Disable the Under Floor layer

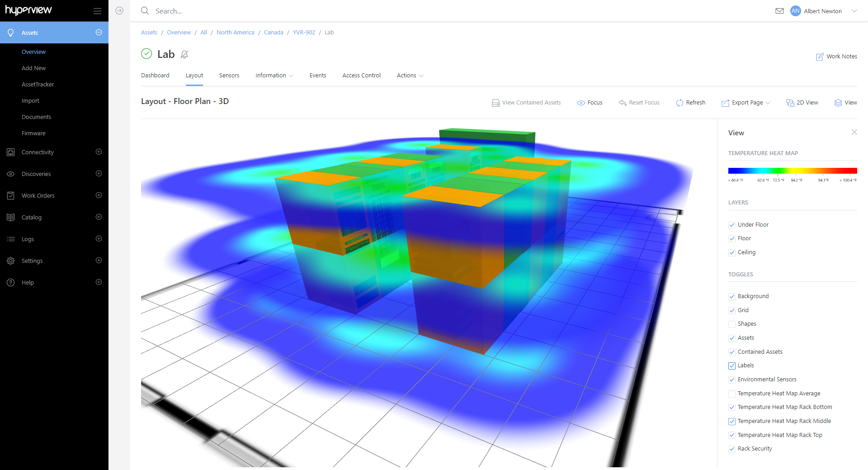coord(731,225)
